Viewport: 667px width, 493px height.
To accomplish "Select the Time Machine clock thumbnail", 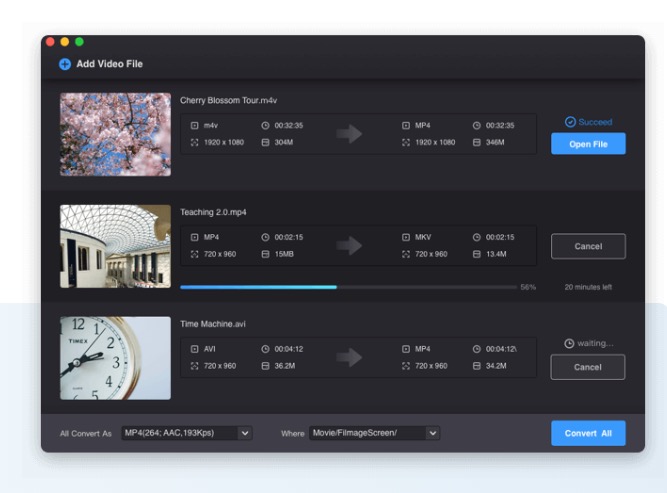I will pyautogui.click(x=115, y=358).
